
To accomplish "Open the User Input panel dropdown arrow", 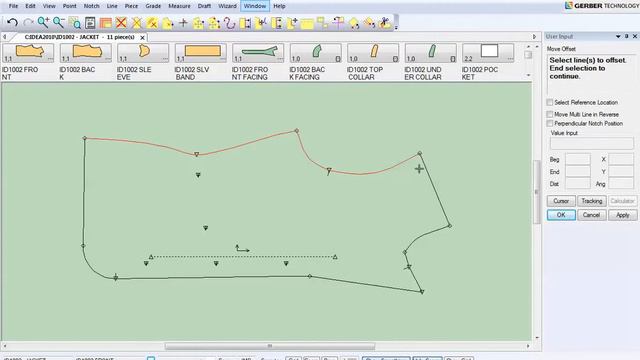I will (x=618, y=36).
